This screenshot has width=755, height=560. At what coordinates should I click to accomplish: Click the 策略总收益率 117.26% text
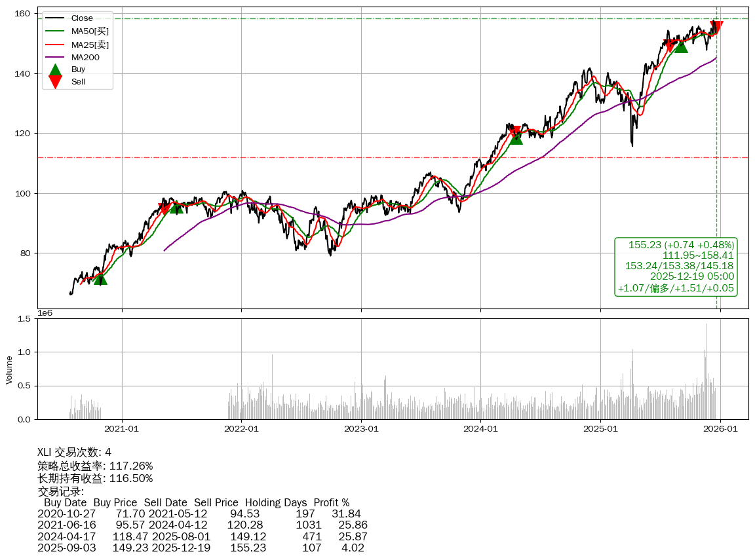point(95,466)
